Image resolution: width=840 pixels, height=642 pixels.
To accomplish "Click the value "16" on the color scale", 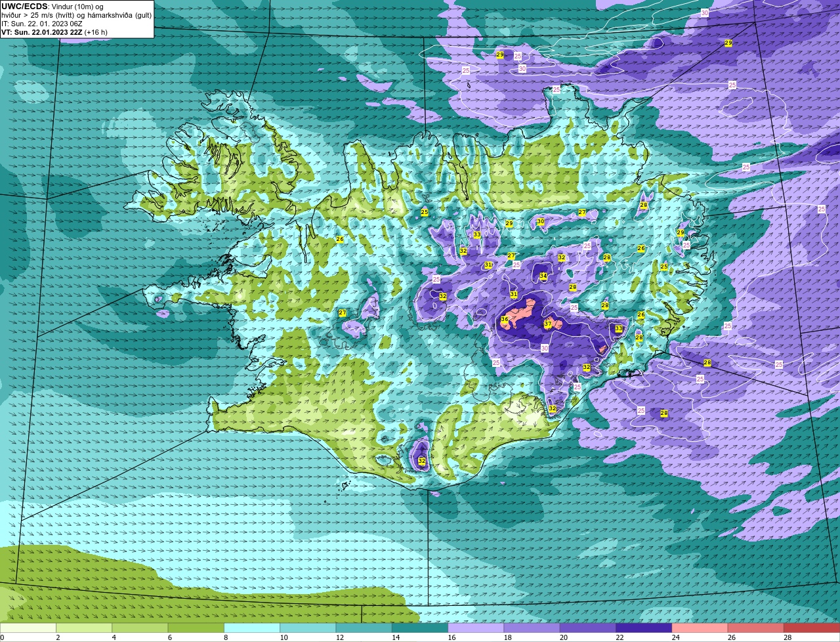I will pyautogui.click(x=451, y=637).
